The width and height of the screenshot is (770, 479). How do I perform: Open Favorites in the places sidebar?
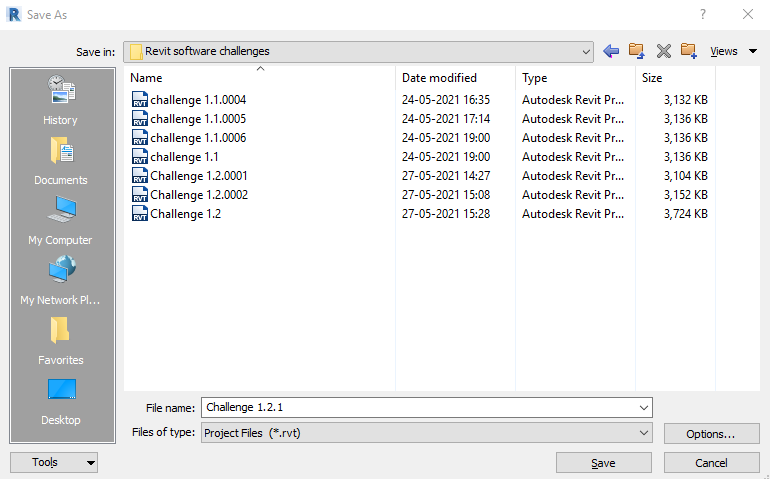click(x=61, y=341)
